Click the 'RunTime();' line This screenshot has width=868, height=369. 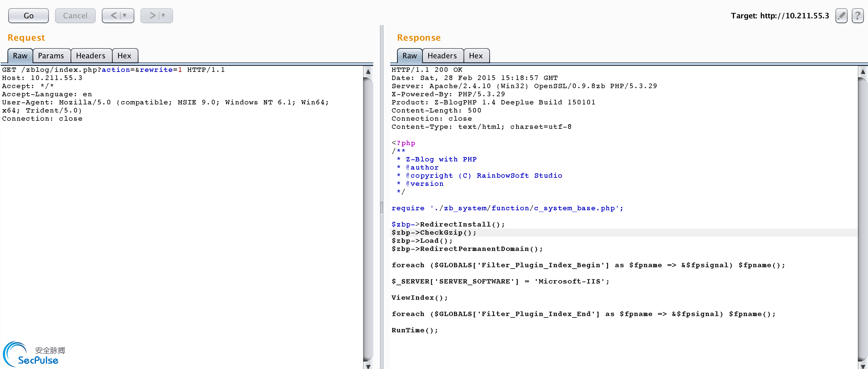click(415, 330)
